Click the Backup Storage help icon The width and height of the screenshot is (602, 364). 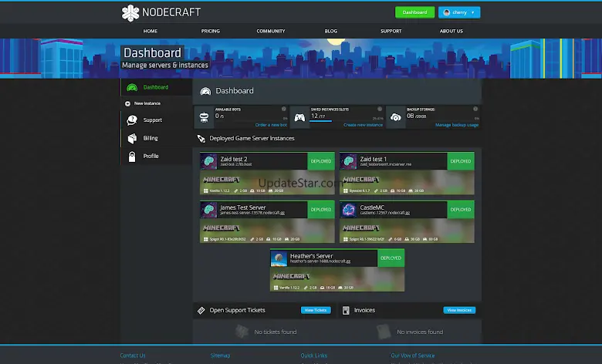(475, 109)
